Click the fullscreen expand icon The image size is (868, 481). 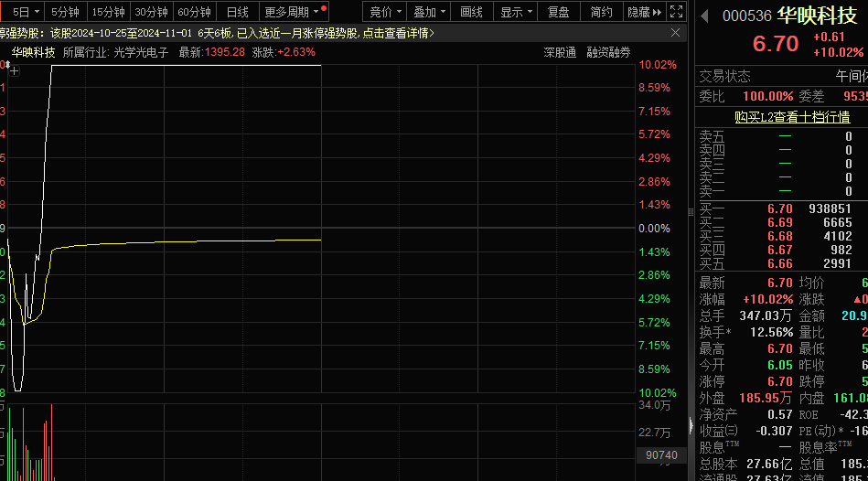click(x=676, y=12)
